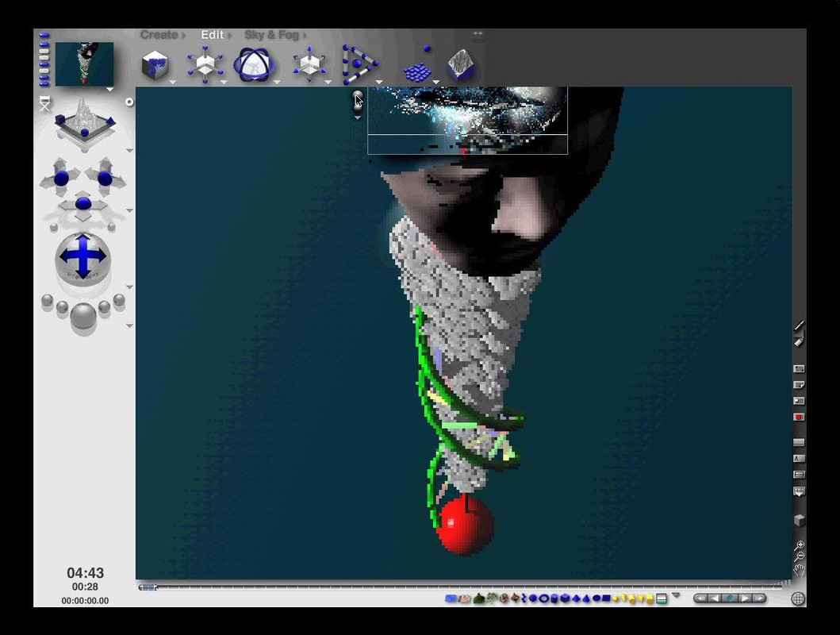This screenshot has width=840, height=635.
Task: Open Nano Preview options triangle
Action: 109,90
